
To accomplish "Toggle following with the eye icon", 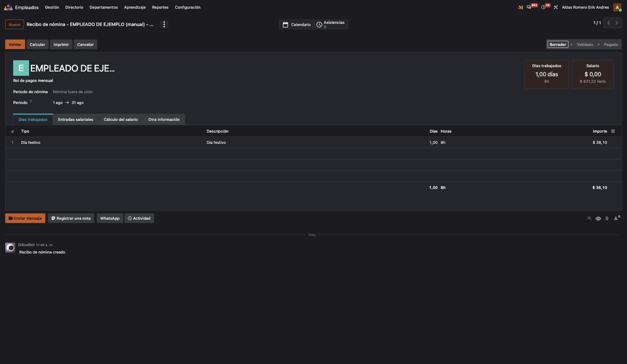I will tap(598, 218).
